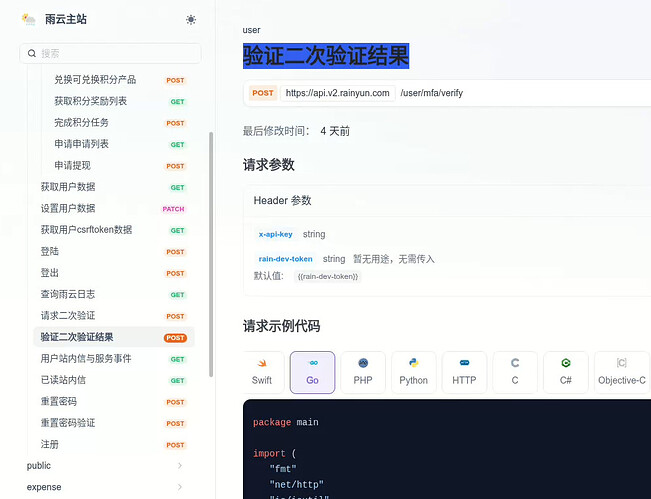The image size is (651, 499).
Task: Open 请求二次验证 API entry
Action: point(68,316)
